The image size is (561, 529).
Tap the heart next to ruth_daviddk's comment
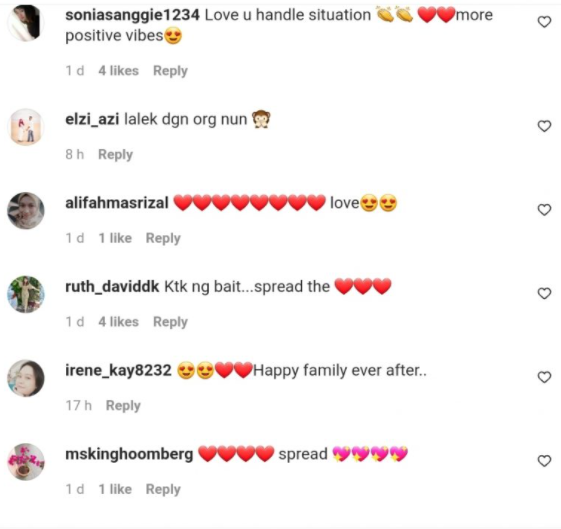544,294
